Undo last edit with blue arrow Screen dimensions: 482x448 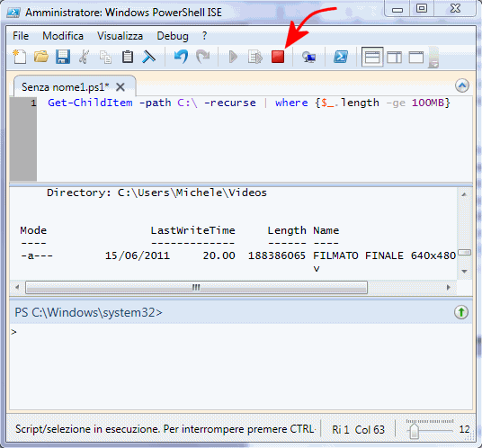(x=182, y=58)
